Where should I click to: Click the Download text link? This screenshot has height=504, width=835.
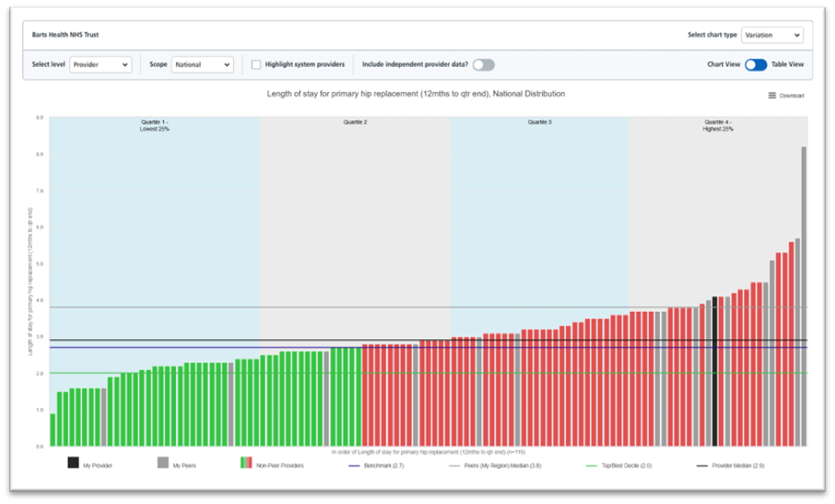(x=791, y=96)
